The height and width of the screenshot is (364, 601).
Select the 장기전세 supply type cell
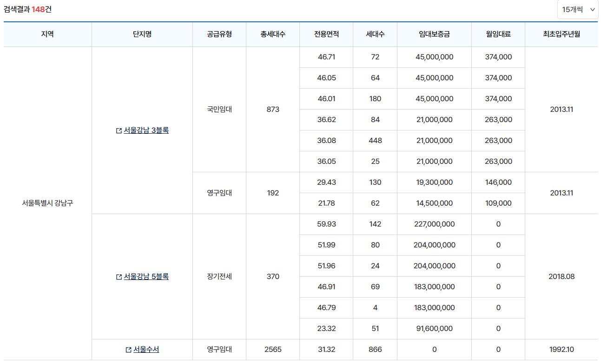pyautogui.click(x=219, y=277)
